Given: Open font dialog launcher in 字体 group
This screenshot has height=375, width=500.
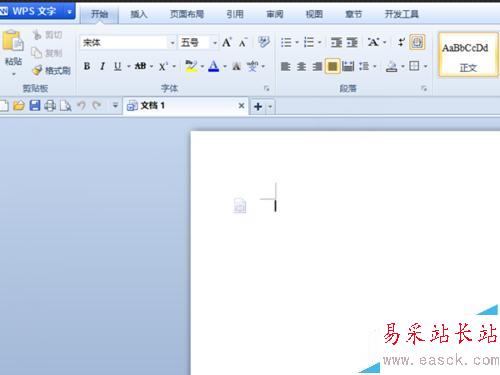Looking at the screenshot, I should 267,88.
